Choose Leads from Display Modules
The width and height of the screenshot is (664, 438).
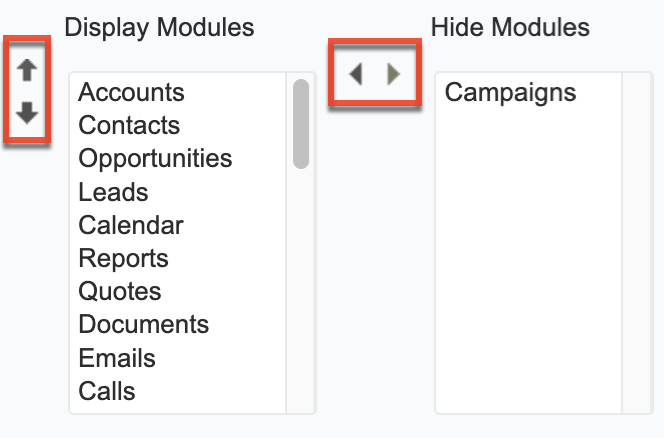pos(113,192)
